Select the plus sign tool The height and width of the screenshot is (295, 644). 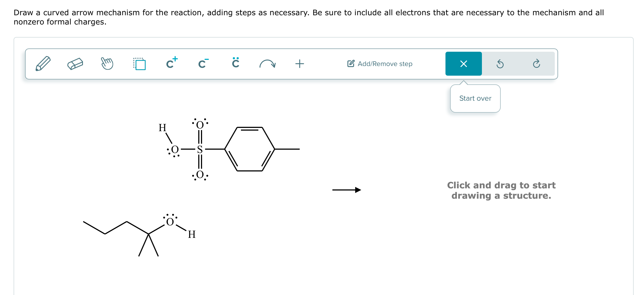299,63
